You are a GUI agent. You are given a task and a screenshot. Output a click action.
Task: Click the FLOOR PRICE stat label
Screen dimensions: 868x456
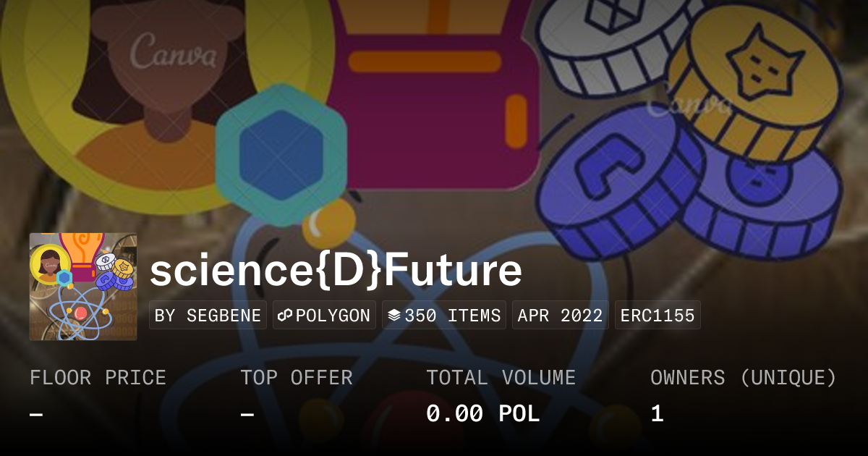pyautogui.click(x=98, y=377)
